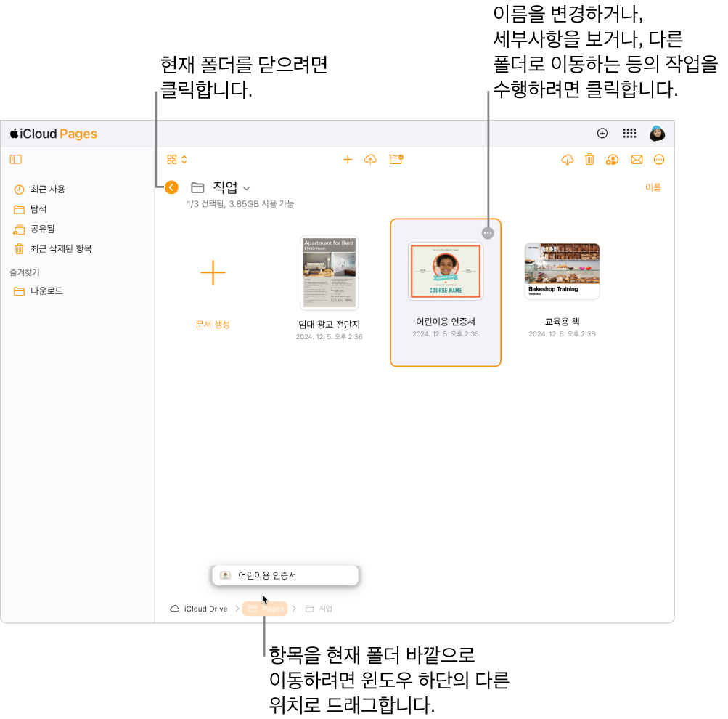Open 어린이용 인증서 document thumbnail
This screenshot has width=728, height=719.
[446, 271]
